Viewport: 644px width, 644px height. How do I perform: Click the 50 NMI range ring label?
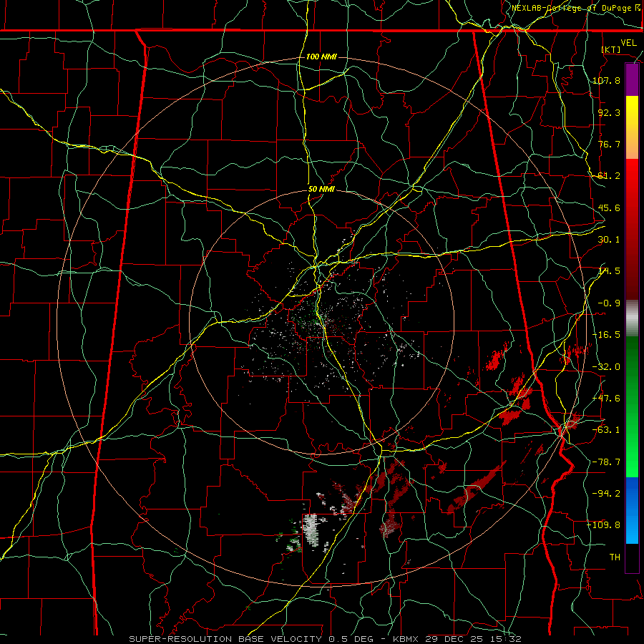click(321, 190)
